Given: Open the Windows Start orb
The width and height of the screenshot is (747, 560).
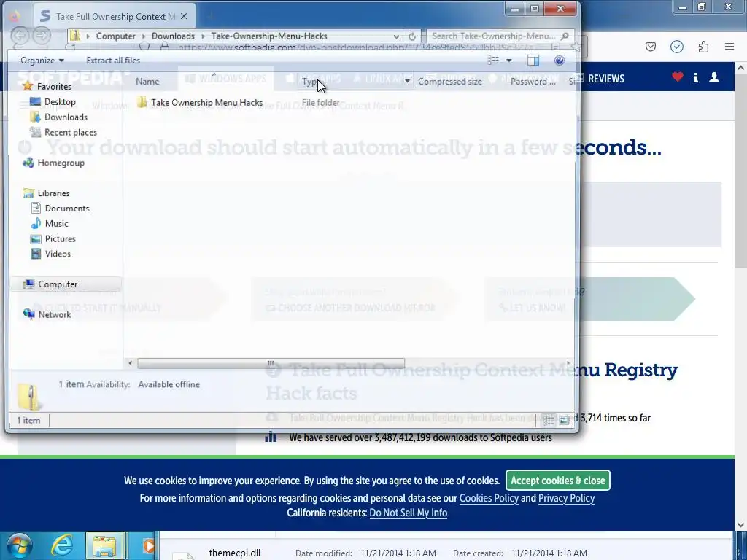Looking at the screenshot, I should (x=20, y=545).
